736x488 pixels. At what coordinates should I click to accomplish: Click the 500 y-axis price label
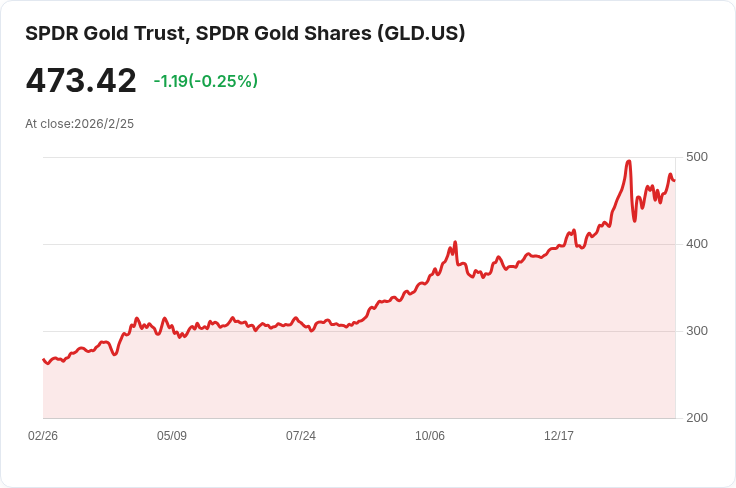coord(697,157)
